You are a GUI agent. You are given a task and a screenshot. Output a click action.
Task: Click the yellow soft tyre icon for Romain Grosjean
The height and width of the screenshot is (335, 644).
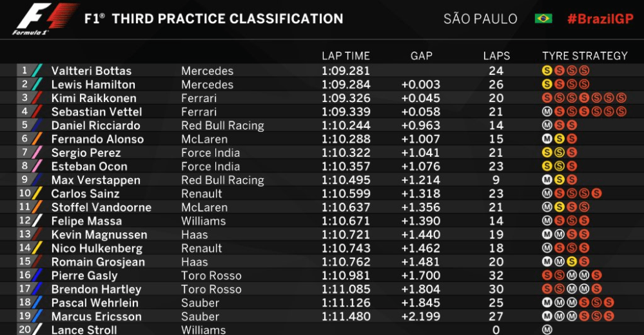(572, 261)
